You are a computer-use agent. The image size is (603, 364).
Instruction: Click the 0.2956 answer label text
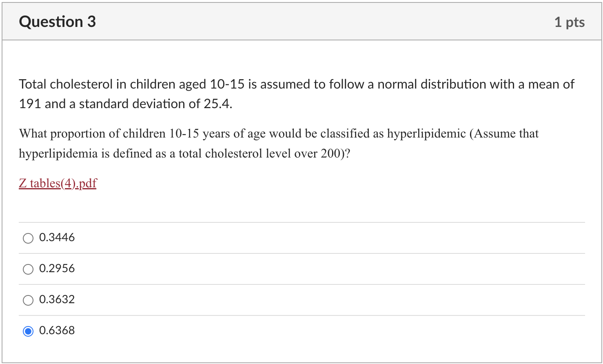57,268
